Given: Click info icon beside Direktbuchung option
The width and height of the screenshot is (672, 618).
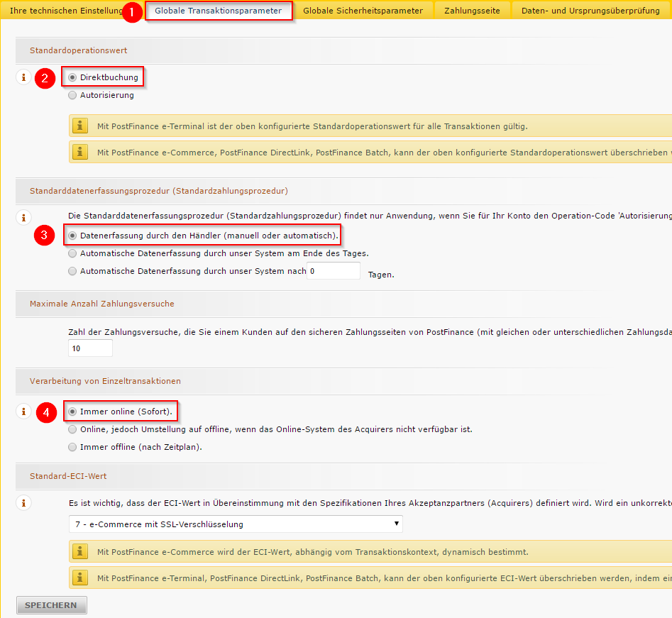Looking at the screenshot, I should point(23,77).
